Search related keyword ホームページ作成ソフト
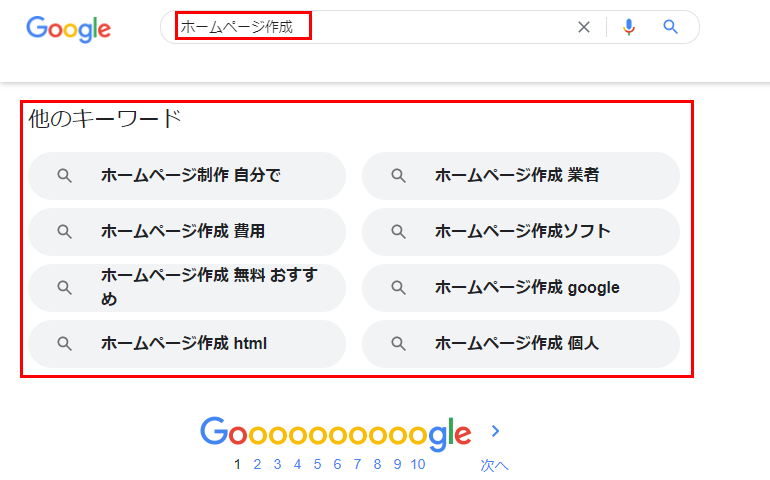770x480 pixels. [521, 232]
